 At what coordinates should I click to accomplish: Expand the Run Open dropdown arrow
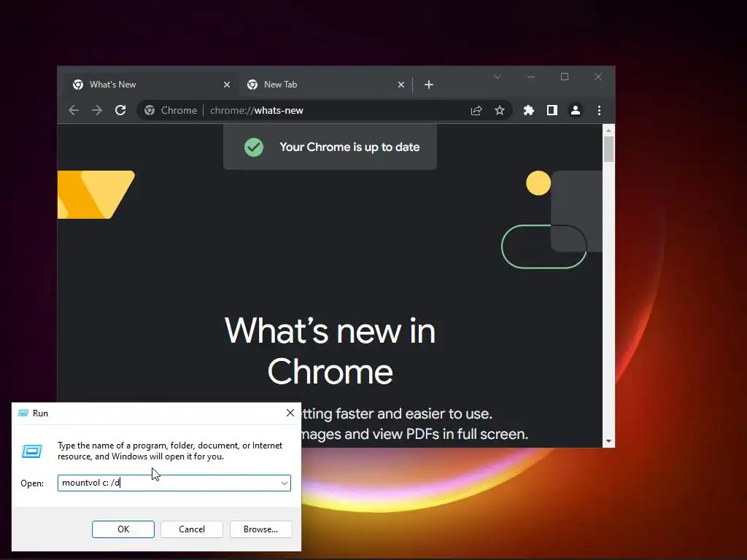tap(285, 483)
